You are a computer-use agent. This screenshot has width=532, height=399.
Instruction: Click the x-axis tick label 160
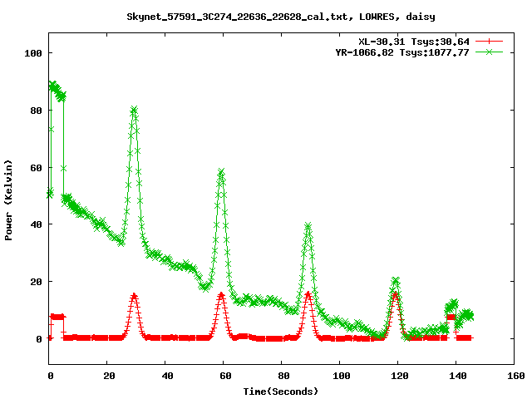[x=515, y=376]
